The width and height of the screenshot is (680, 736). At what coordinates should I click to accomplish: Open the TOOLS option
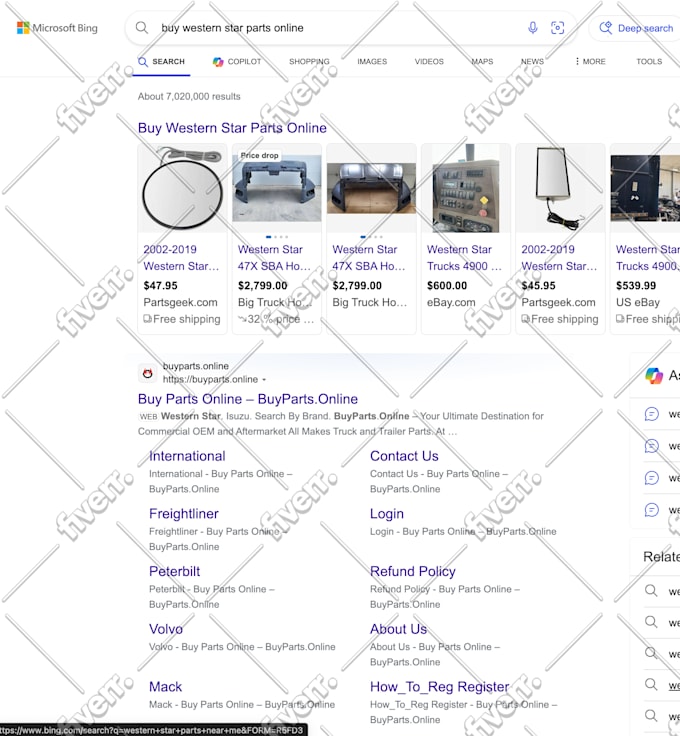(649, 61)
